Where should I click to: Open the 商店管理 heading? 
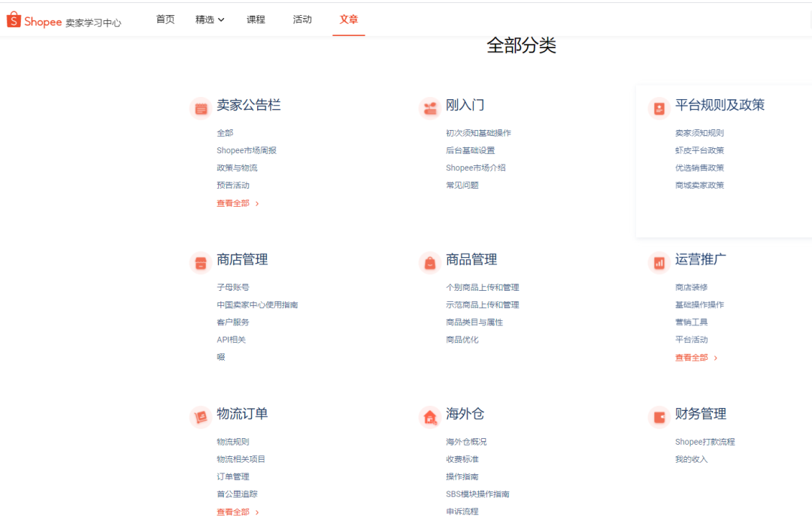pos(242,259)
